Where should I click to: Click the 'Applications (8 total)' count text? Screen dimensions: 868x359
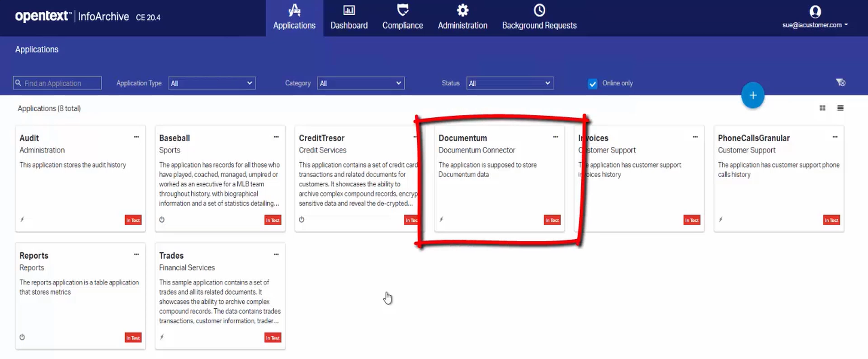pyautogui.click(x=49, y=108)
